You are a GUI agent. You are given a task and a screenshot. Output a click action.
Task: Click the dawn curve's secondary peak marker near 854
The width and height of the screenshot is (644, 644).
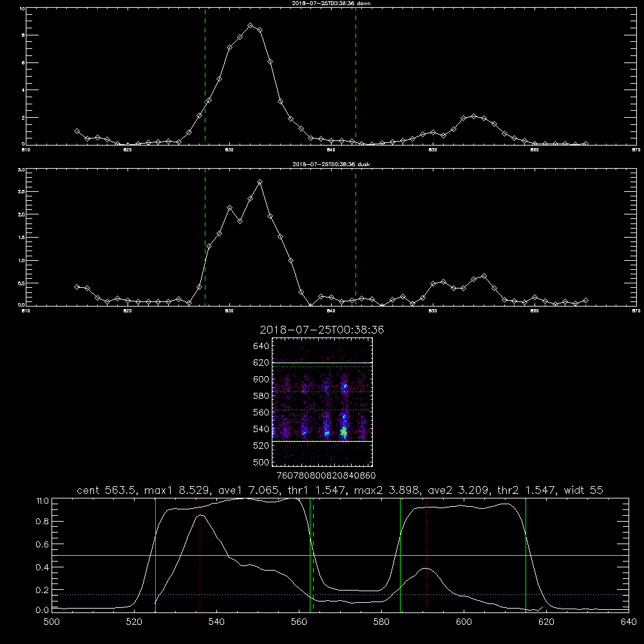pyautogui.click(x=473, y=116)
